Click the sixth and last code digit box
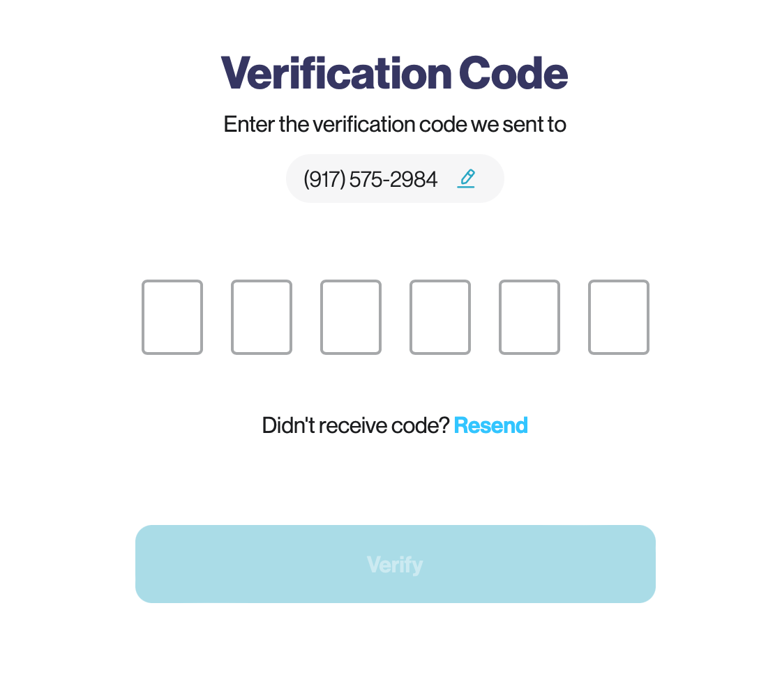Screen dimensions: 759x700 [x=619, y=317]
